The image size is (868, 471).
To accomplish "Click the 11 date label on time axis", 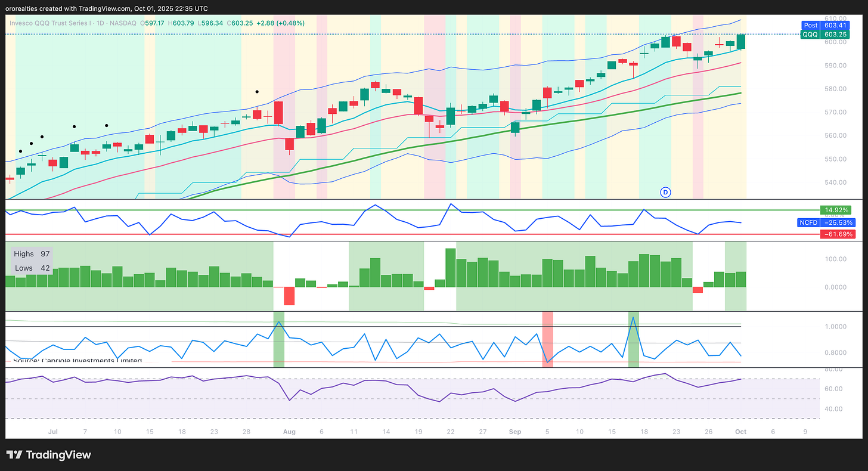I will tap(354, 431).
